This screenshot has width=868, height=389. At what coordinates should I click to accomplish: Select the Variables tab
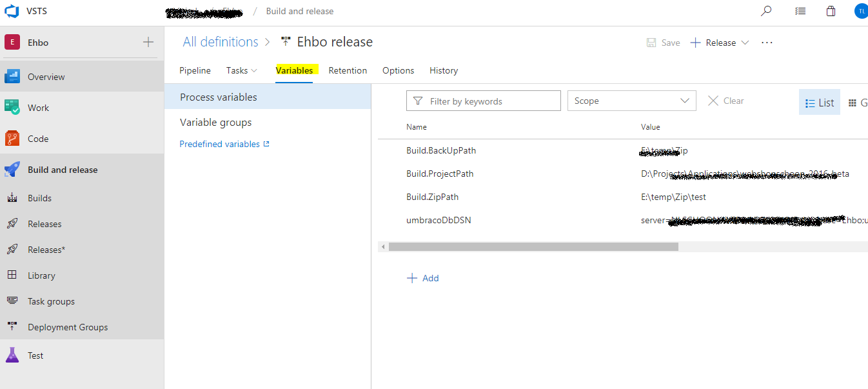coord(295,70)
